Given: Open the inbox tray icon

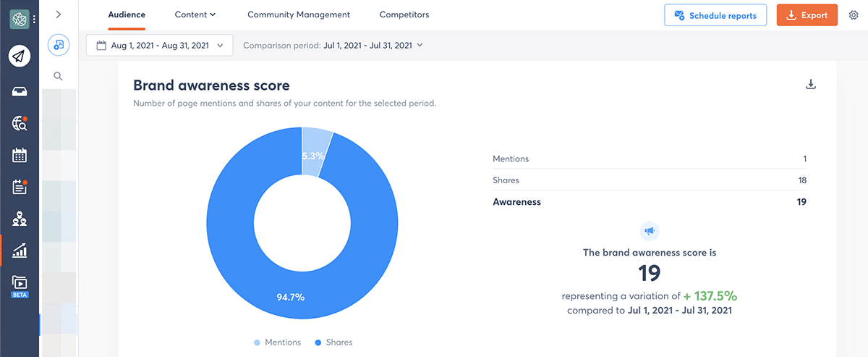Looking at the screenshot, I should pyautogui.click(x=20, y=91).
